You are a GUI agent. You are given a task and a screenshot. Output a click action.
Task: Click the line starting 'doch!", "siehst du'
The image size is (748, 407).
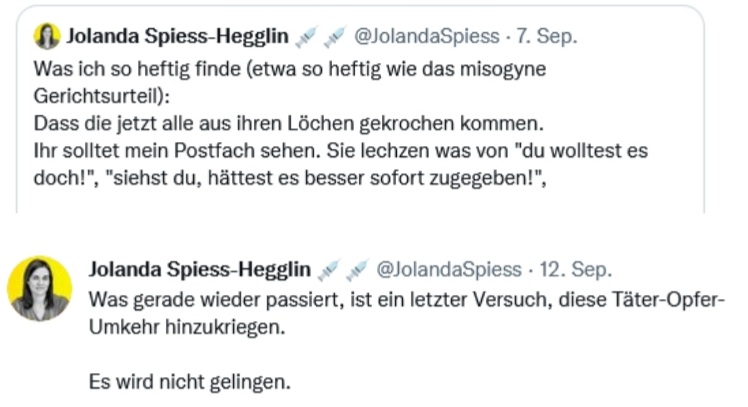pos(290,178)
